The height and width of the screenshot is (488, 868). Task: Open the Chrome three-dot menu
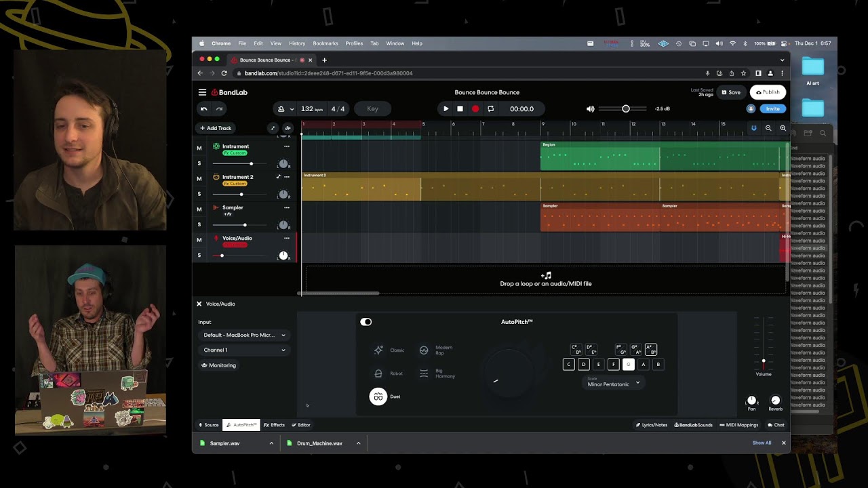[x=783, y=73]
